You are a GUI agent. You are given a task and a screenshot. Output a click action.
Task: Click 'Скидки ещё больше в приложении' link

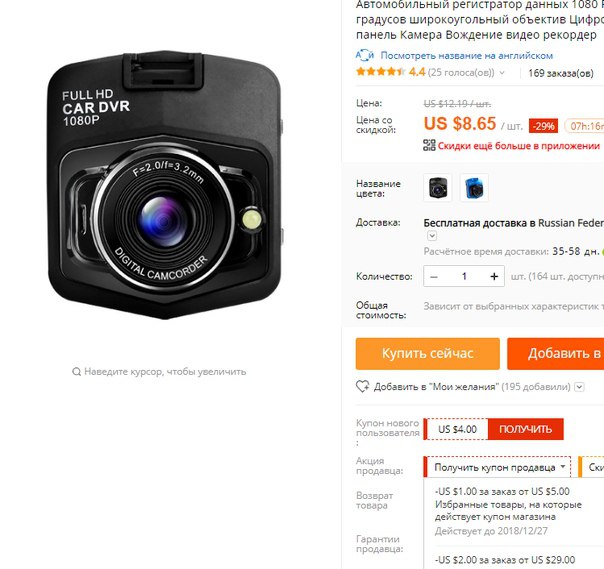(x=518, y=146)
